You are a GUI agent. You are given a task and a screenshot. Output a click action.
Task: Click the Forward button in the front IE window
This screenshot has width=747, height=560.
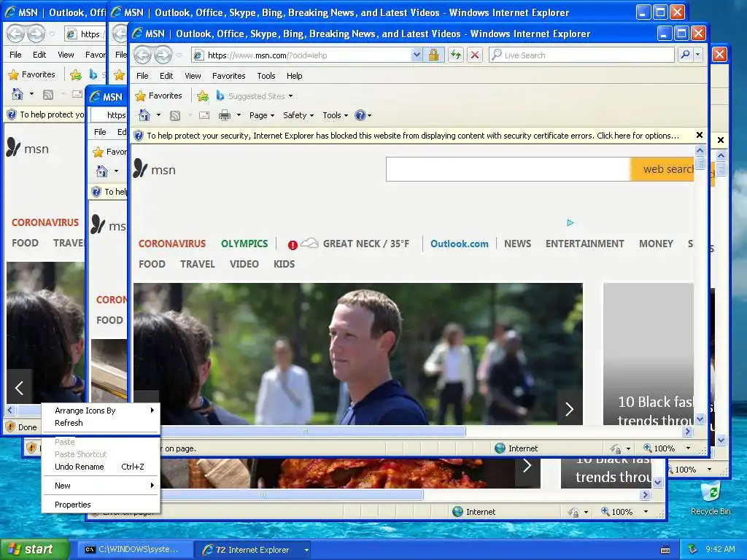coord(163,55)
